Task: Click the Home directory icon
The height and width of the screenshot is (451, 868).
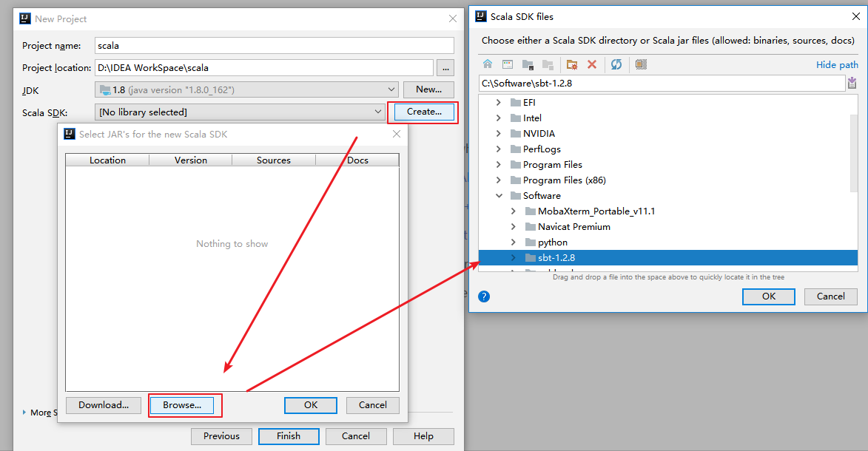Action: 488,65
